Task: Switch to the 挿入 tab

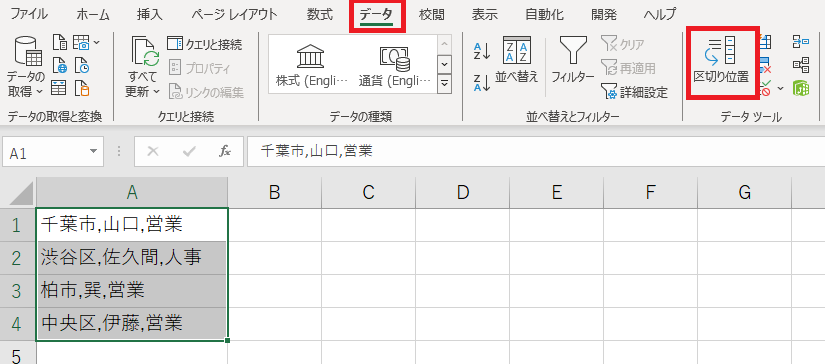Action: pyautogui.click(x=149, y=14)
